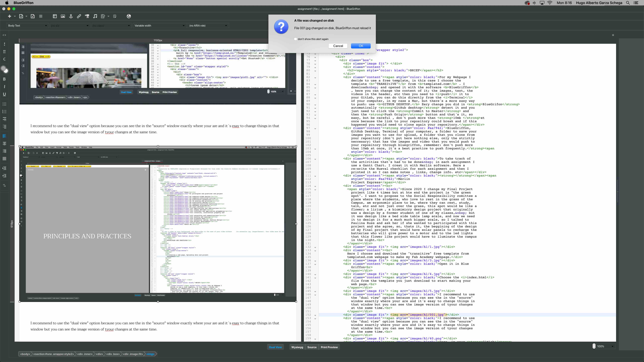This screenshot has width=644, height=362.
Task: Toggle italic formatting in sidebar
Action: (4, 87)
